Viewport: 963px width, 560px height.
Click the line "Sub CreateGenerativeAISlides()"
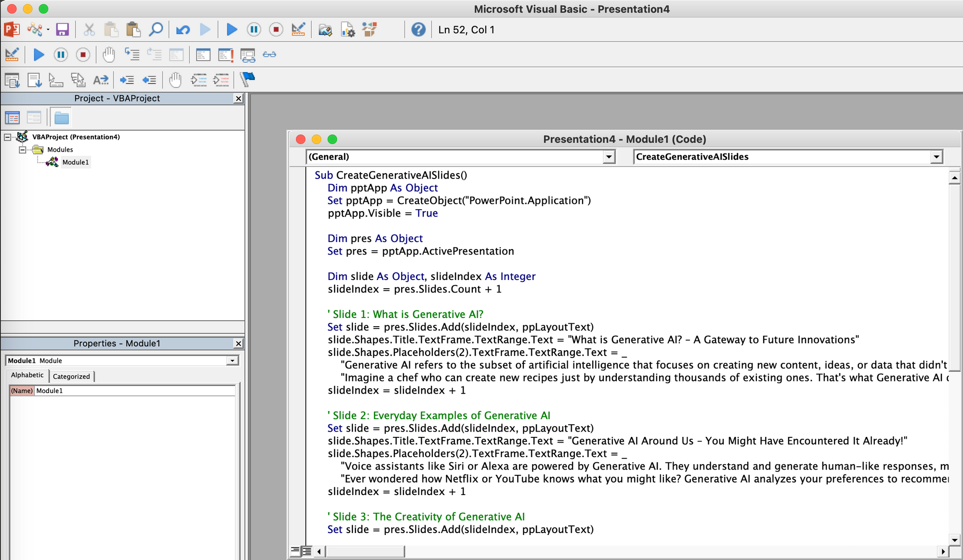point(391,175)
